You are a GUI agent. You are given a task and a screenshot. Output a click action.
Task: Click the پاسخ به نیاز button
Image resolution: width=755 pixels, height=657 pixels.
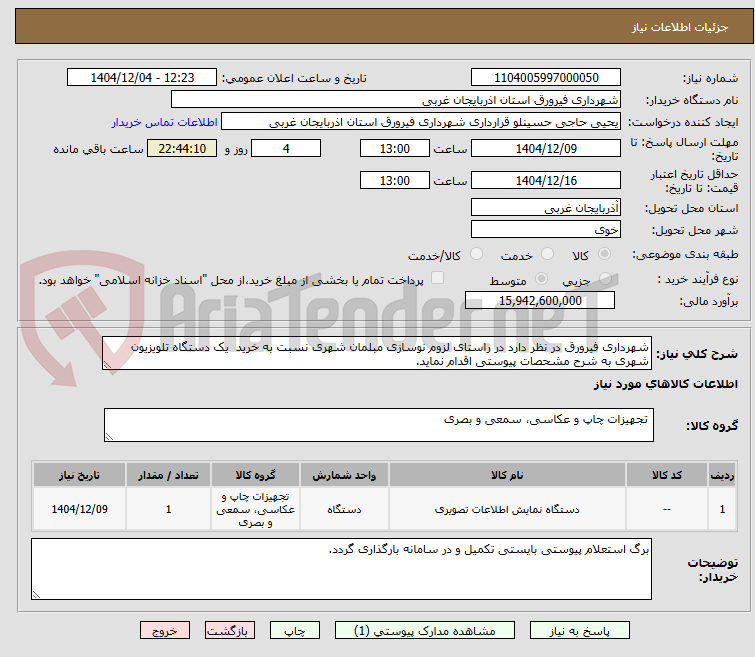tap(579, 631)
